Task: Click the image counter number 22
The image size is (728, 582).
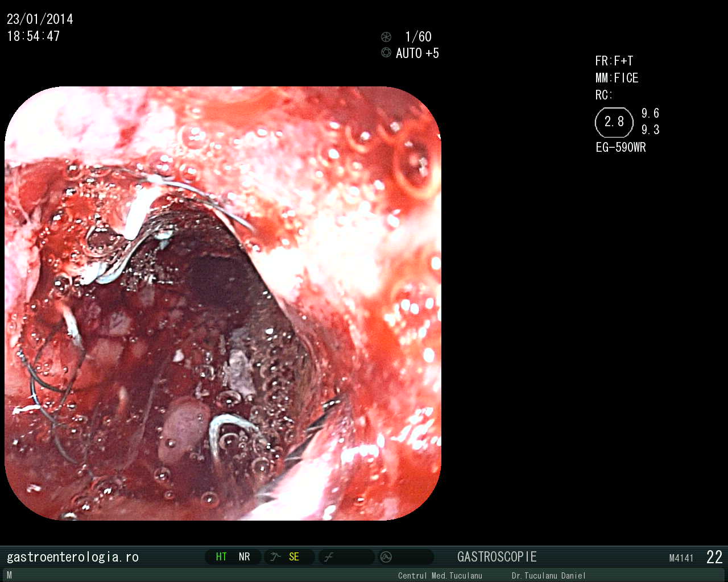Action: 714,557
